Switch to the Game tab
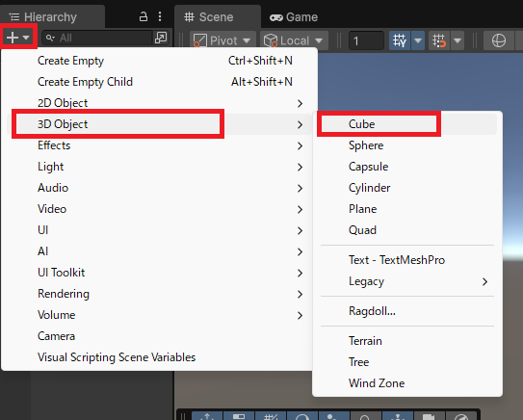523x420 pixels. click(294, 17)
